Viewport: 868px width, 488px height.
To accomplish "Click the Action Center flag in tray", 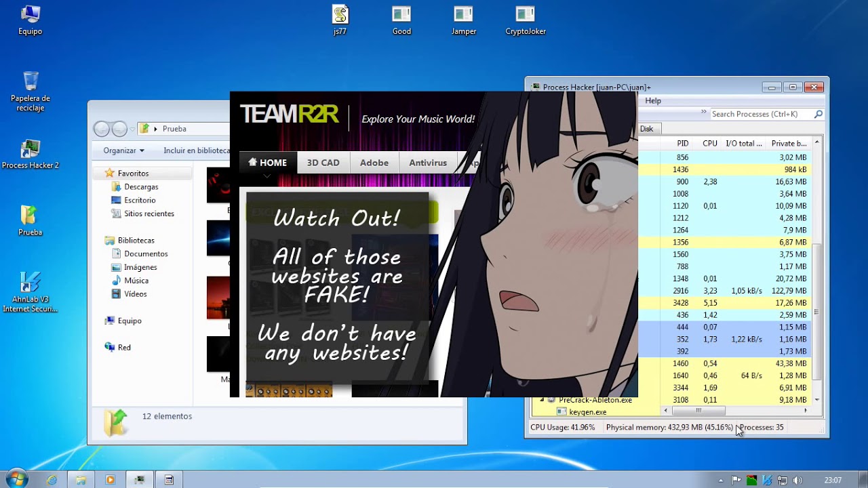I will pos(736,481).
